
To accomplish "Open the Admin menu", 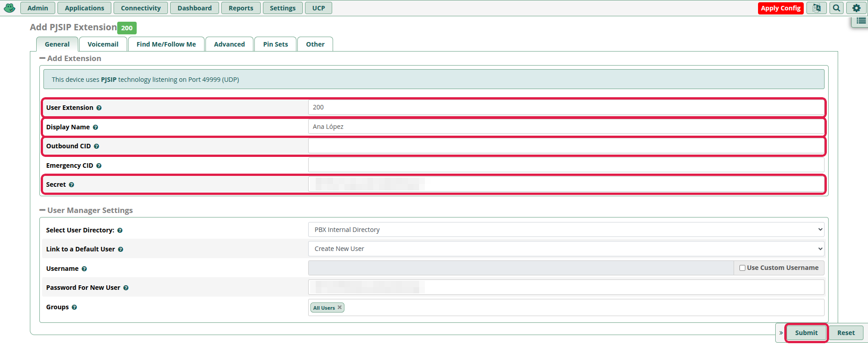I will [x=38, y=8].
